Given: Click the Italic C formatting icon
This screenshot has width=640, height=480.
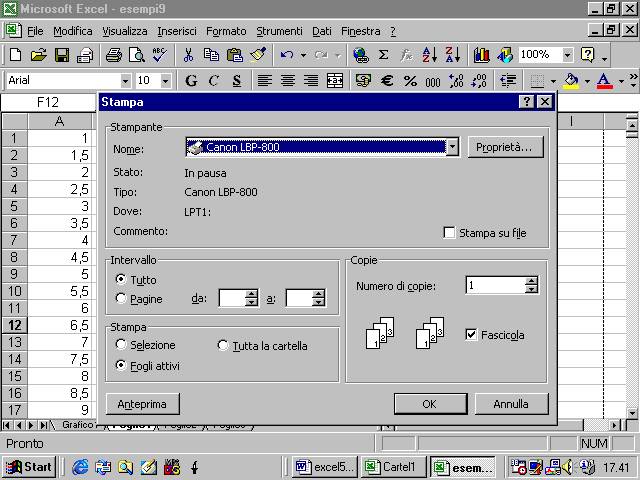Looking at the screenshot, I should point(213,81).
